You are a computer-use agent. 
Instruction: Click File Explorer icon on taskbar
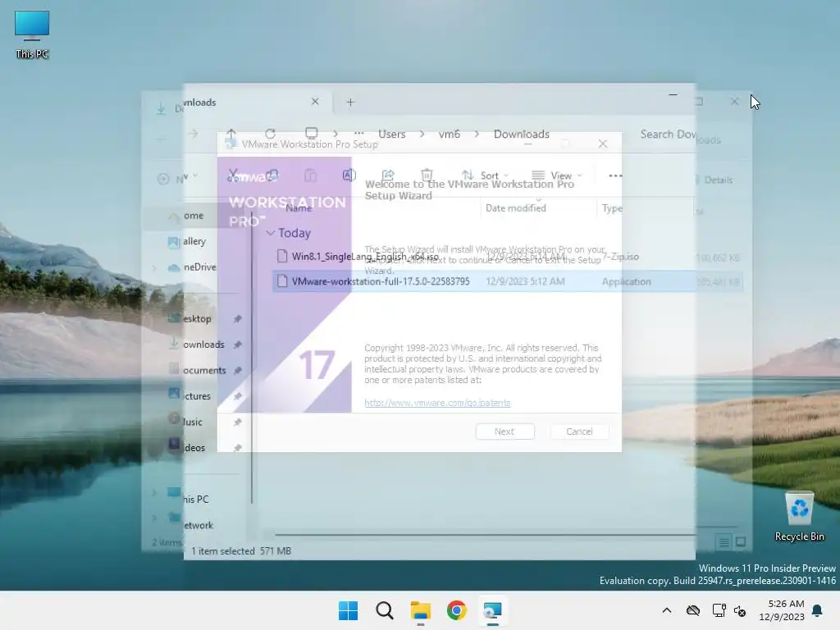click(421, 610)
